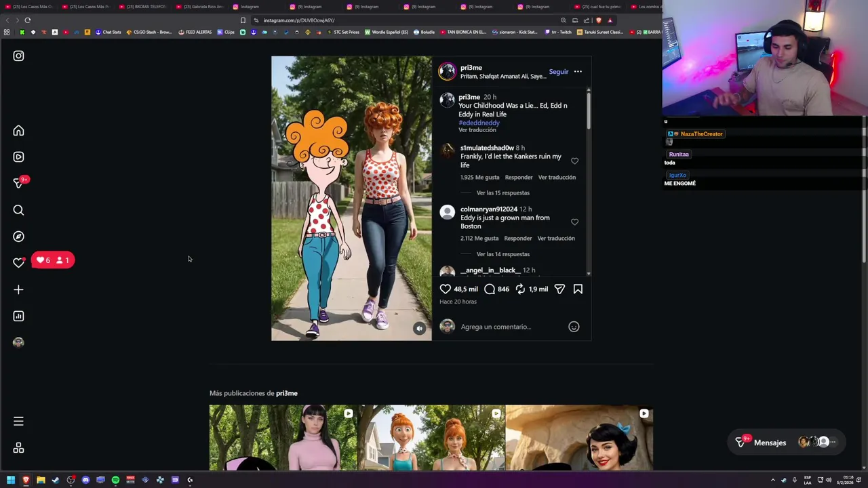This screenshot has height=488, width=868.
Task: Open post options three-dot menu
Action: point(578,72)
